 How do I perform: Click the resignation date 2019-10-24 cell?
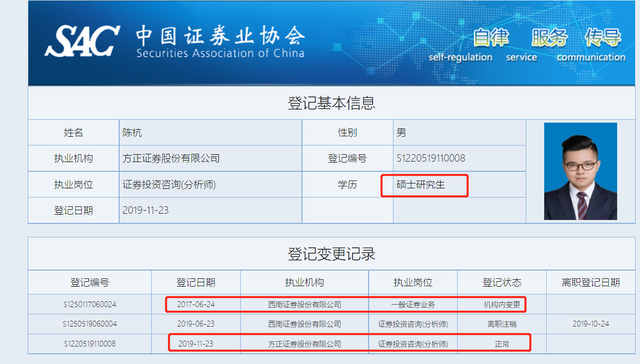click(x=591, y=324)
